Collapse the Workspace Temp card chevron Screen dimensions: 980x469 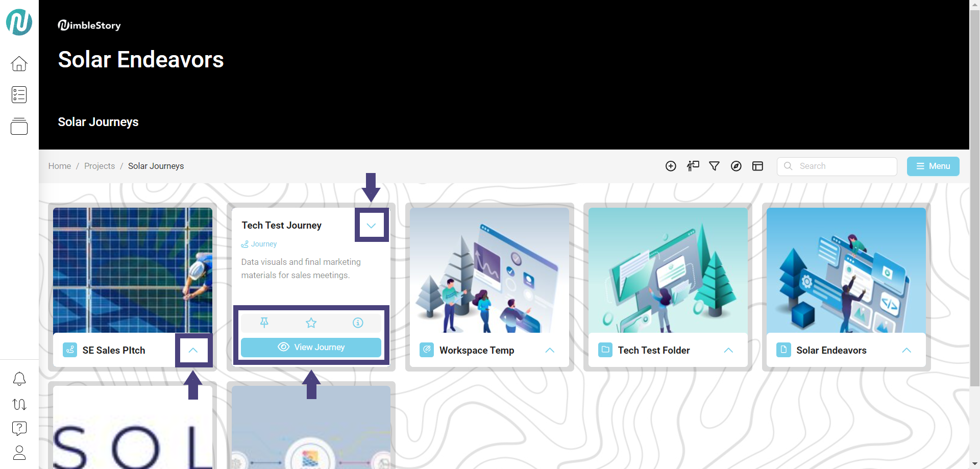[x=550, y=350]
